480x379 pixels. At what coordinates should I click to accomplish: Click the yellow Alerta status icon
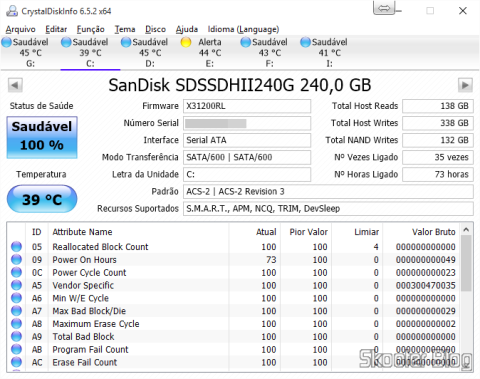(x=186, y=42)
